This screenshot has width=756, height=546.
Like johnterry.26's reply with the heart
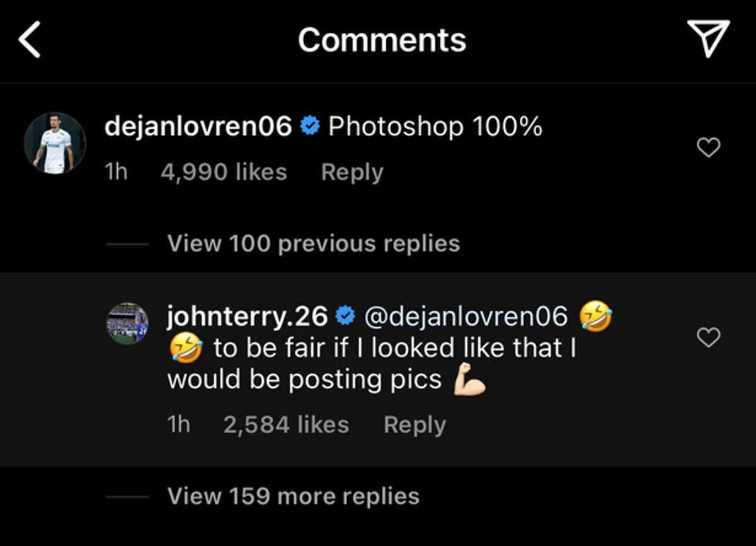click(x=708, y=339)
